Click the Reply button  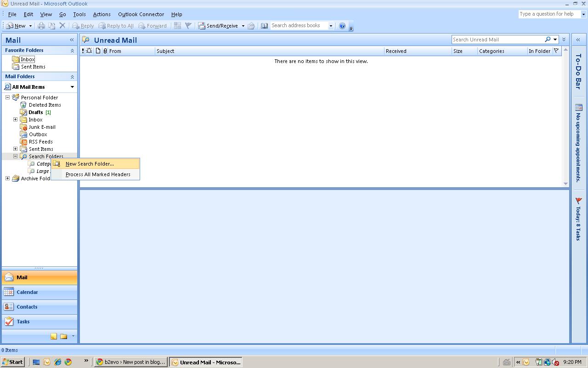83,26
